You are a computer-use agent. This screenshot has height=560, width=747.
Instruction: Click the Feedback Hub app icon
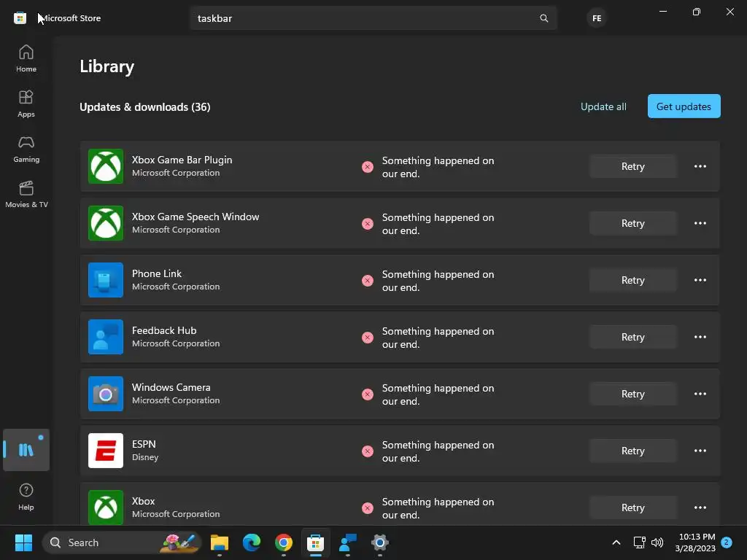[x=106, y=337]
